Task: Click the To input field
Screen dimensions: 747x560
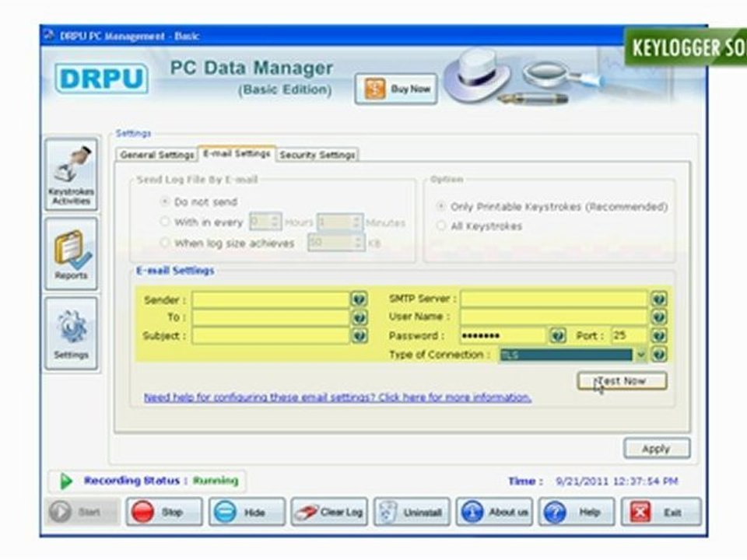Action: click(x=271, y=317)
